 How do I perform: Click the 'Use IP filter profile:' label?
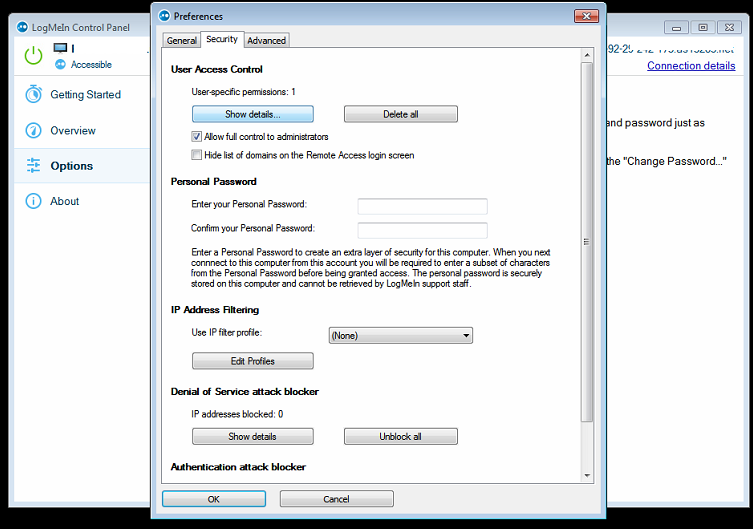coord(227,332)
